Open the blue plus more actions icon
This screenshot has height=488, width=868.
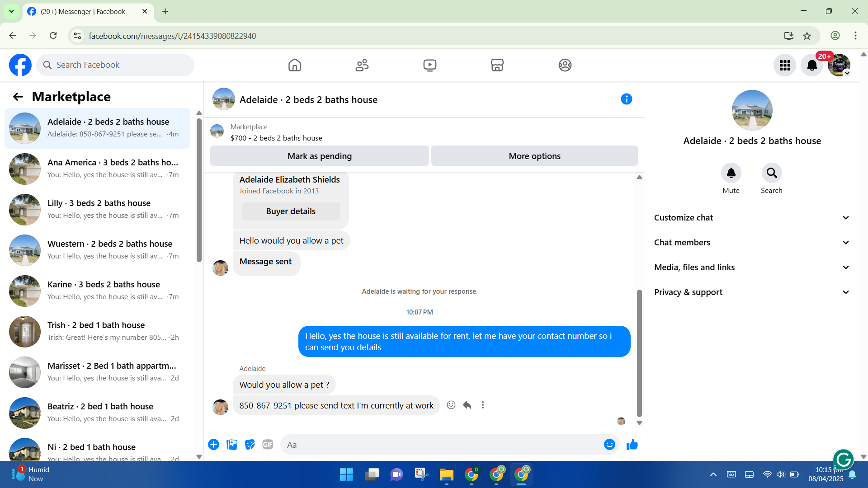213,445
